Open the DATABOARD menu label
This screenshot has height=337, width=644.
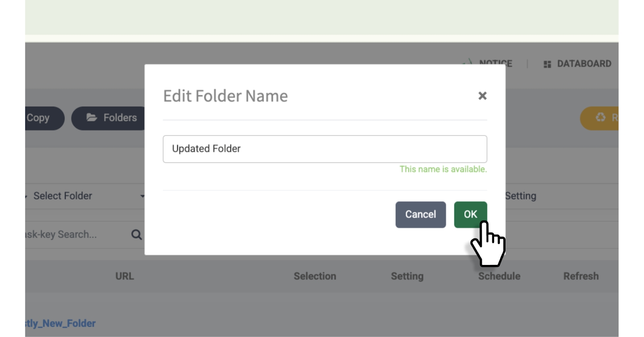(584, 64)
